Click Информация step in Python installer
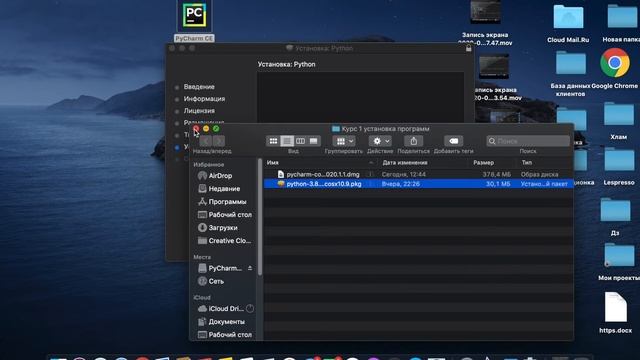 coord(204,99)
